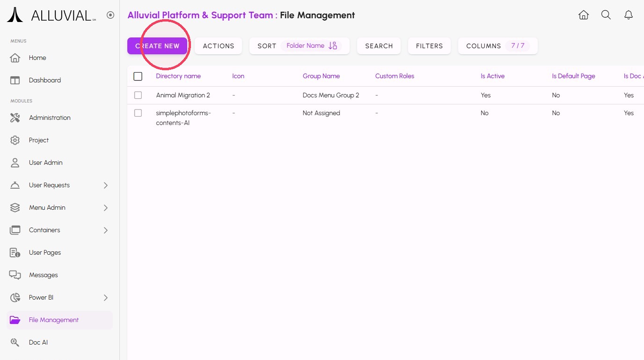Sort by the Directory name column header
The image size is (644, 360).
178,76
